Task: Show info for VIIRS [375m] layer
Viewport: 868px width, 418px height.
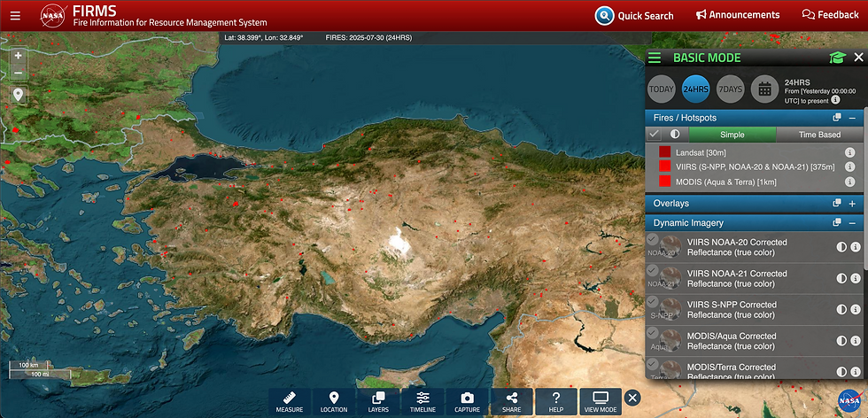Action: pos(849,166)
